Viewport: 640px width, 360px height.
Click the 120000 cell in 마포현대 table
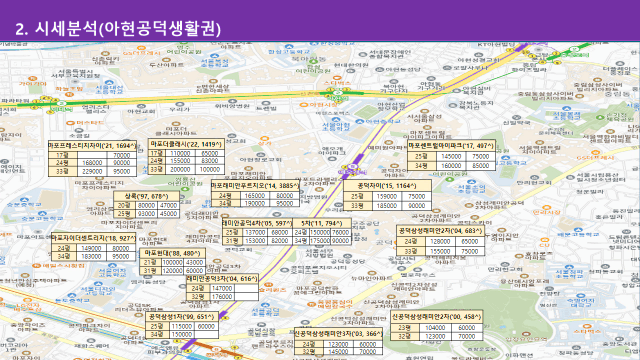click(x=172, y=271)
